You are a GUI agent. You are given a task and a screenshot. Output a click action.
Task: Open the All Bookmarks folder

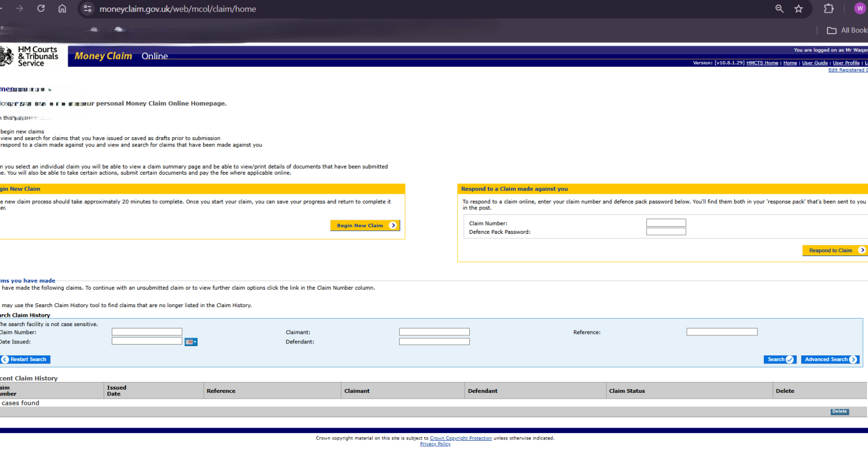click(846, 30)
